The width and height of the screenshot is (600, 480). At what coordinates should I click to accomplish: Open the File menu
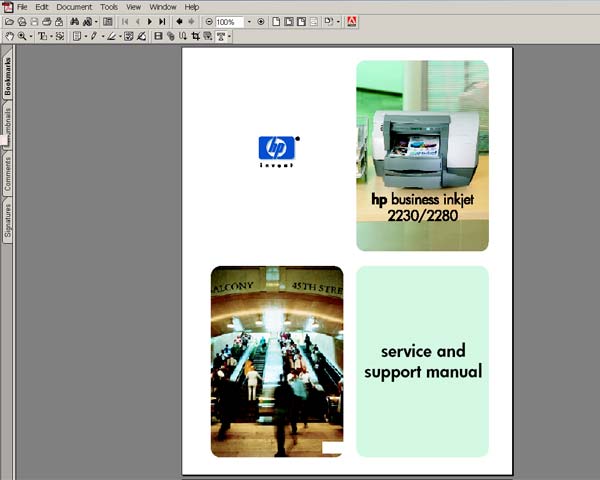[22, 7]
